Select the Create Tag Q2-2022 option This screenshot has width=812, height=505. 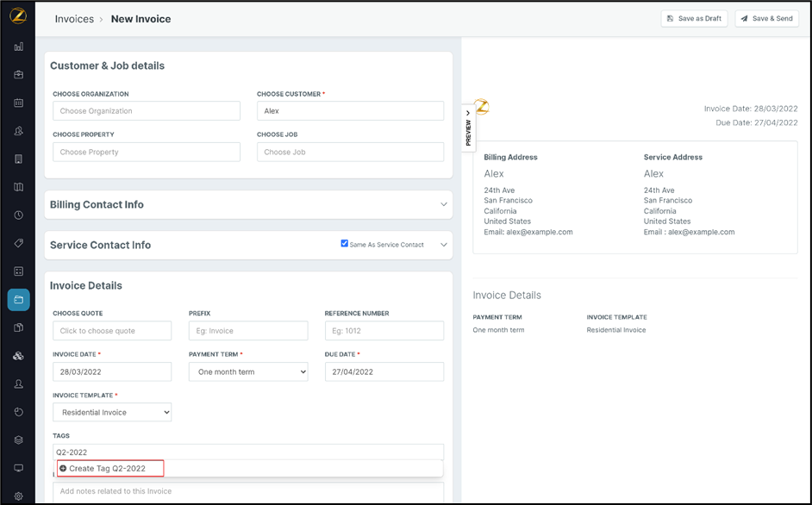coord(109,469)
